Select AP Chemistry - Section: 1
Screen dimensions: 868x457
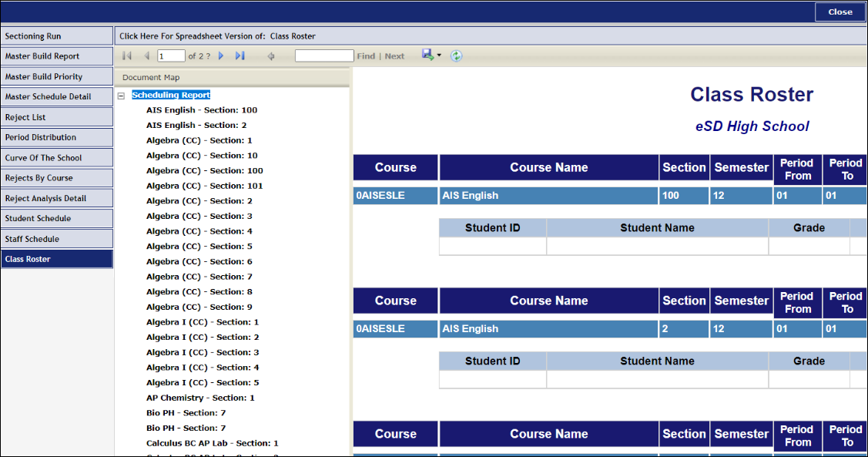200,398
